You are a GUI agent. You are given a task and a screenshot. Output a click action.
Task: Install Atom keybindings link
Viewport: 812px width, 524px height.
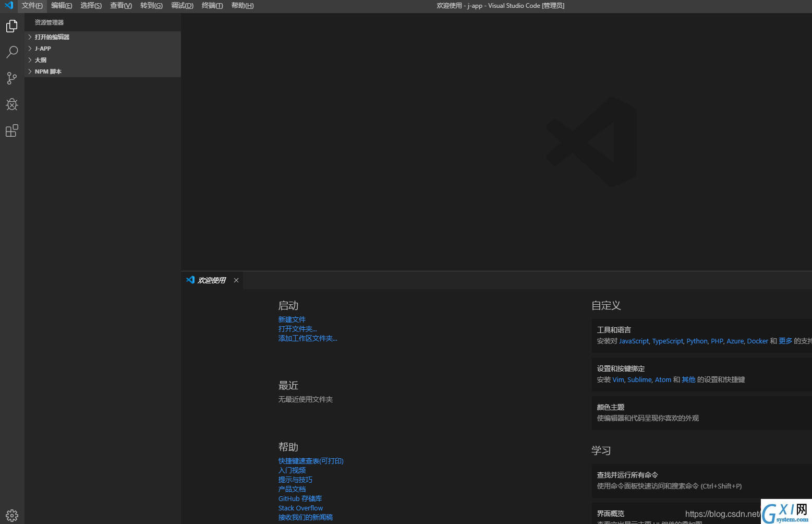[x=663, y=379]
